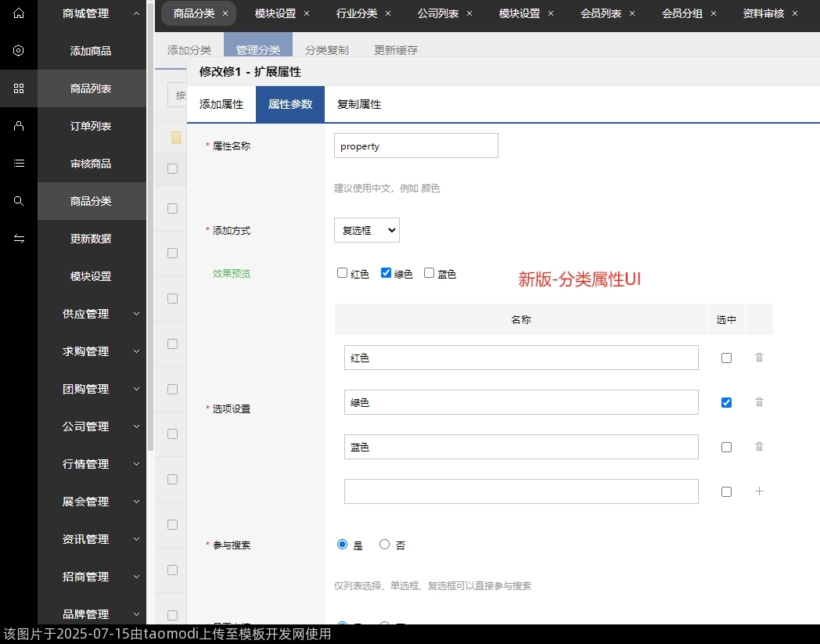Uncheck the 选中 box for 绿色 row
The image size is (820, 644).
726,402
